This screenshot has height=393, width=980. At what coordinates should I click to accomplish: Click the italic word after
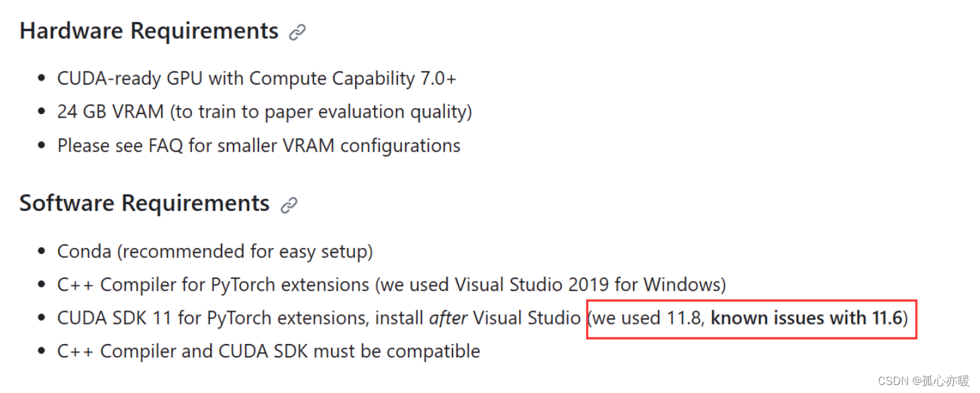pyautogui.click(x=449, y=318)
